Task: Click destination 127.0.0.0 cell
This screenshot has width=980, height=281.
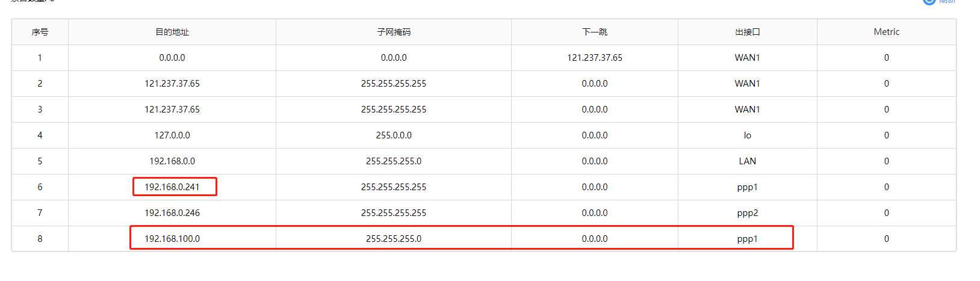Action: click(x=172, y=135)
